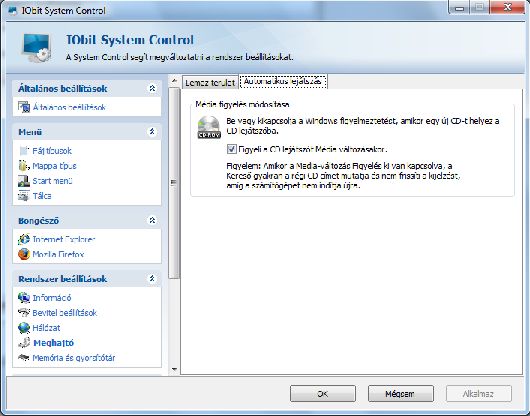Viewport: 530px width, 416px height.
Task: Collapse the Rendszer beállítások group
Action: [x=152, y=279]
